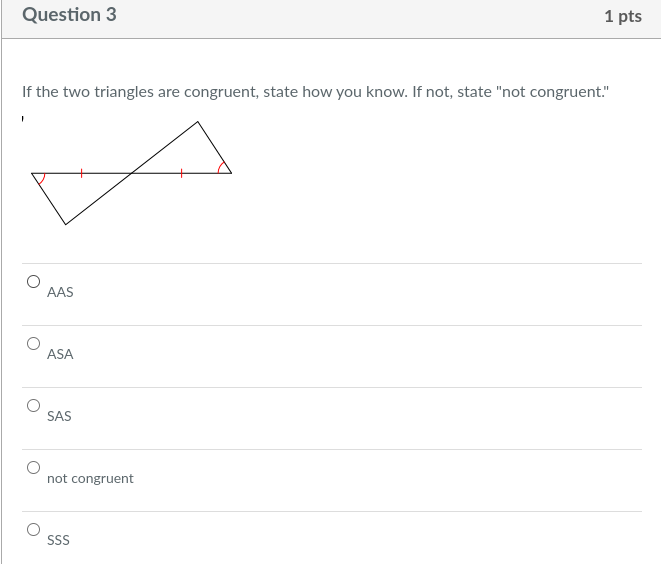Select the AAS radio button

pos(33,282)
